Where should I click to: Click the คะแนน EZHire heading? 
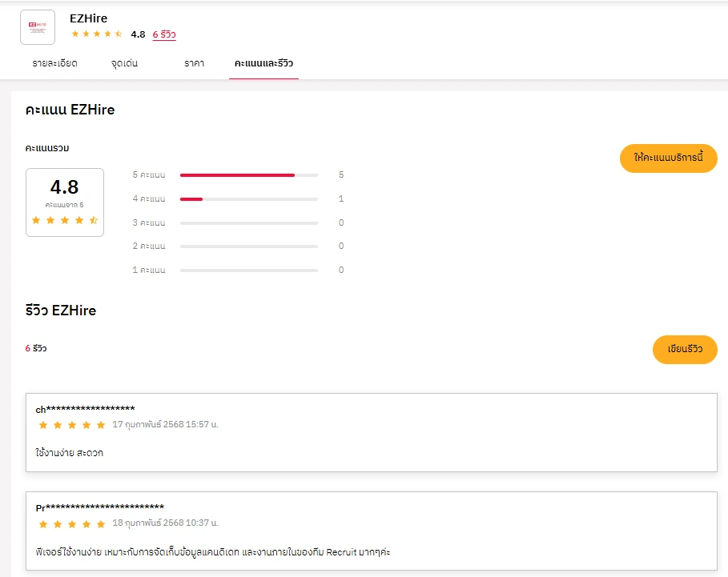click(70, 110)
